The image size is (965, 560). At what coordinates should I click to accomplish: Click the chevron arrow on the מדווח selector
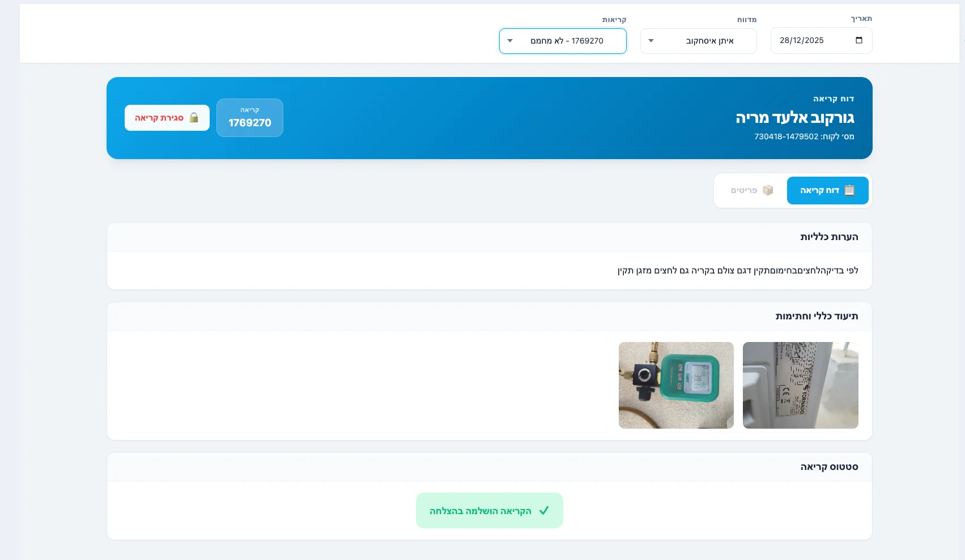(x=651, y=41)
